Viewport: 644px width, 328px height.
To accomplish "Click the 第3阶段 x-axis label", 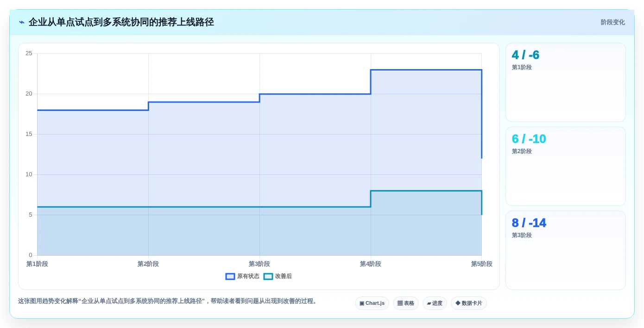I will [259, 264].
